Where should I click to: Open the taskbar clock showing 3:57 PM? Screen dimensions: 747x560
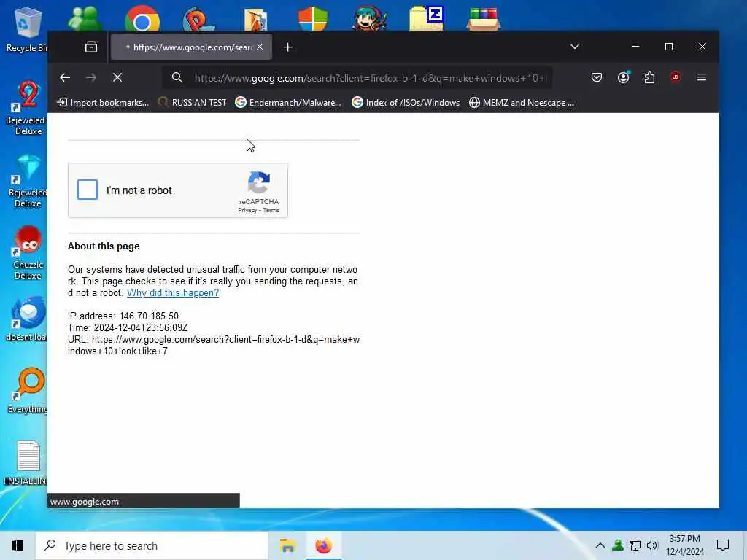(x=684, y=545)
